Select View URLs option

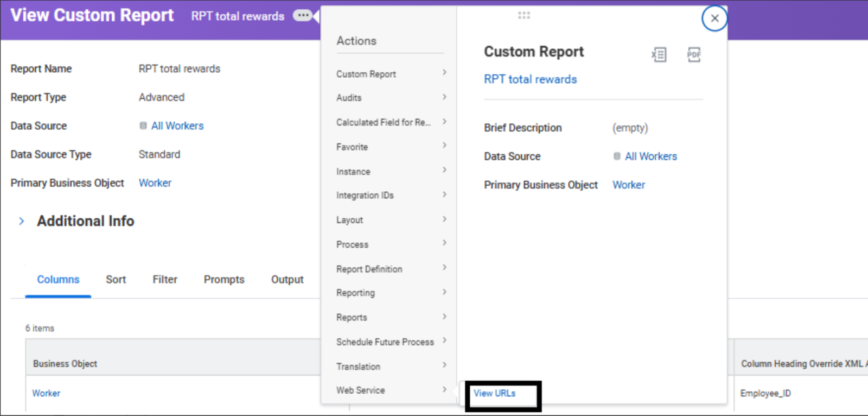pos(494,393)
